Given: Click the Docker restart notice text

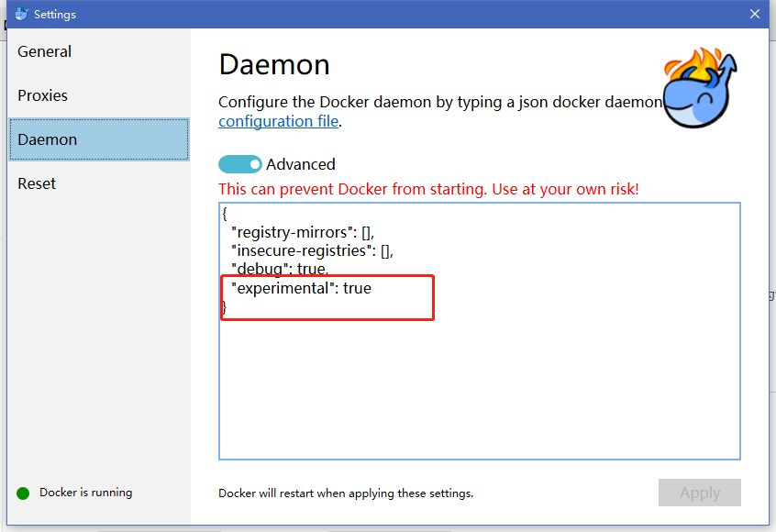Looking at the screenshot, I should (346, 493).
